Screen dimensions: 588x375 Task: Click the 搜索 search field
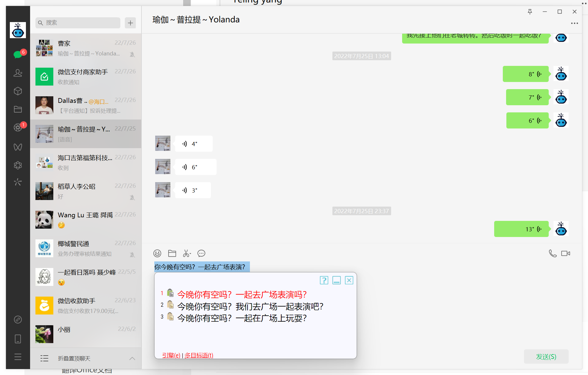point(78,23)
